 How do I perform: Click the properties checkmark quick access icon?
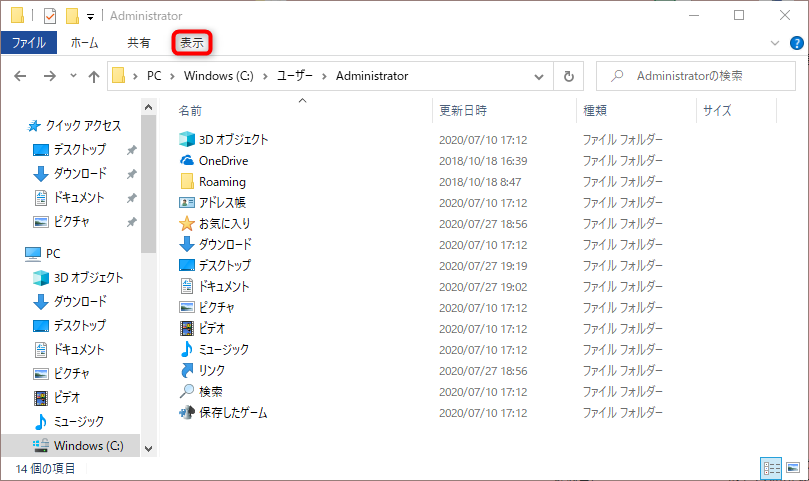click(x=49, y=16)
